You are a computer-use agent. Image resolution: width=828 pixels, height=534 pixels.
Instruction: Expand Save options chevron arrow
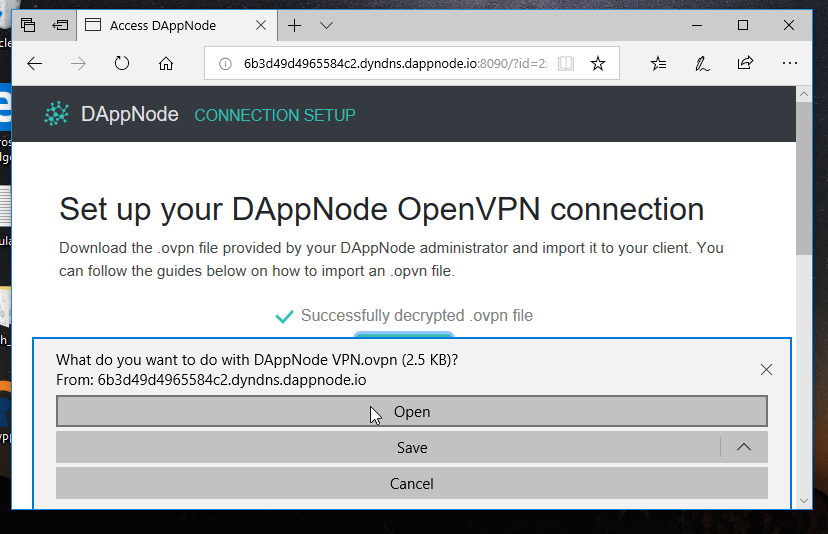click(x=744, y=447)
